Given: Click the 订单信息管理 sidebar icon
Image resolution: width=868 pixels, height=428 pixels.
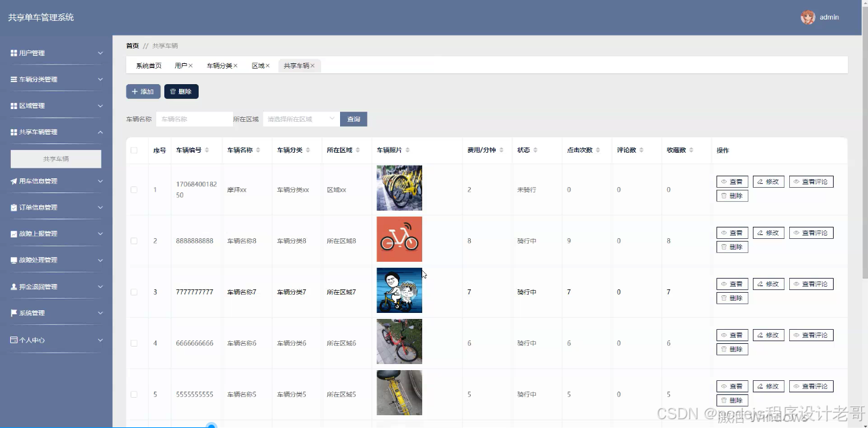Looking at the screenshot, I should 13,207.
